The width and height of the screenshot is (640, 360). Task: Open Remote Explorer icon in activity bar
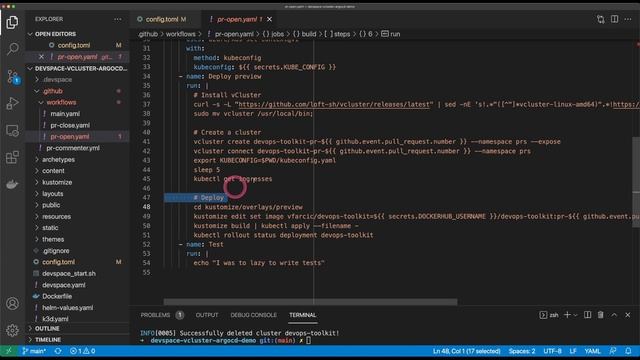coord(12,131)
